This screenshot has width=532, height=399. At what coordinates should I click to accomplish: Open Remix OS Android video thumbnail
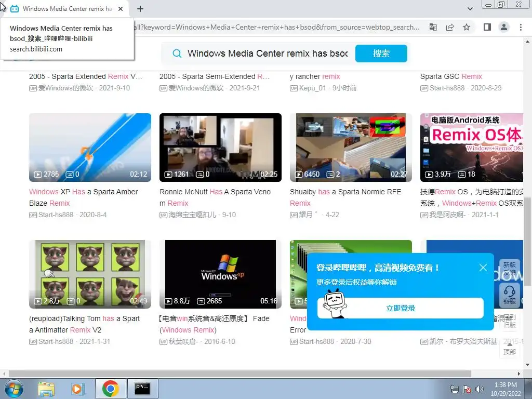(472, 147)
